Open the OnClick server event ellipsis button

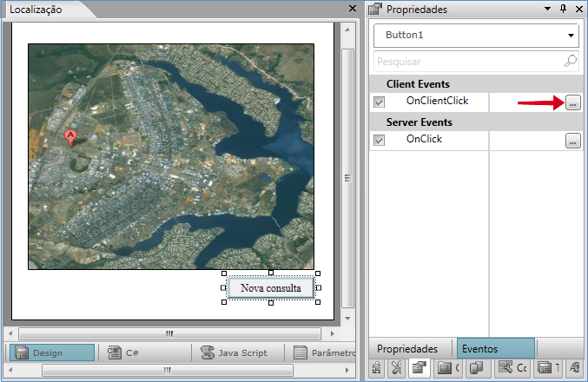point(572,141)
